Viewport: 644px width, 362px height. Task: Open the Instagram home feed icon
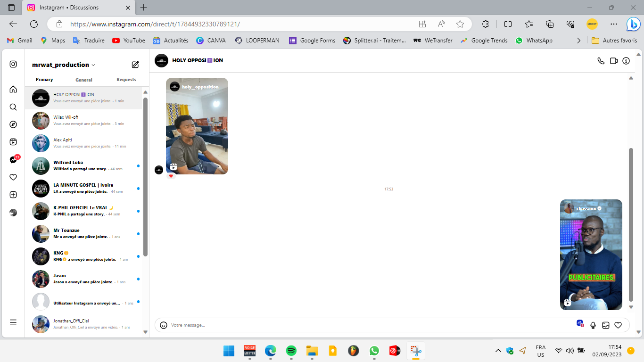[x=13, y=90]
